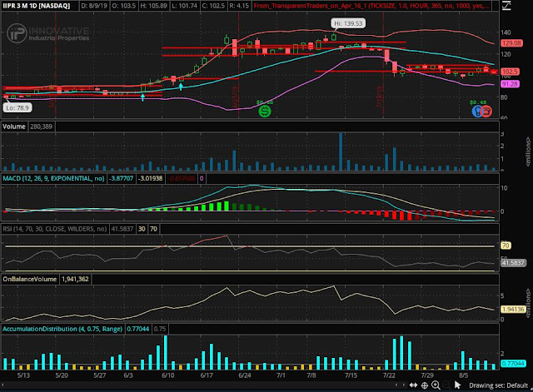Open the chart scale icon at top right
This screenshot has width=533, height=392.
506,6
